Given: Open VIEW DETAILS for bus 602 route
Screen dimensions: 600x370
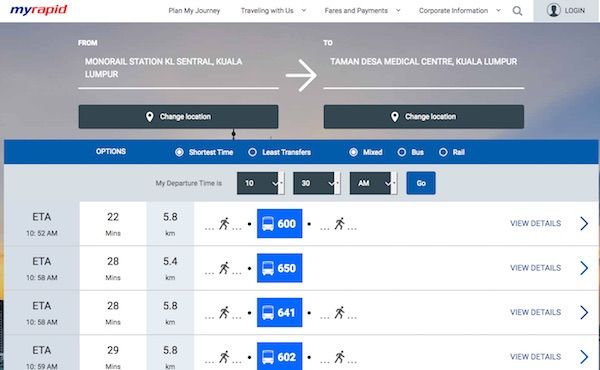Looking at the screenshot, I should (535, 357).
